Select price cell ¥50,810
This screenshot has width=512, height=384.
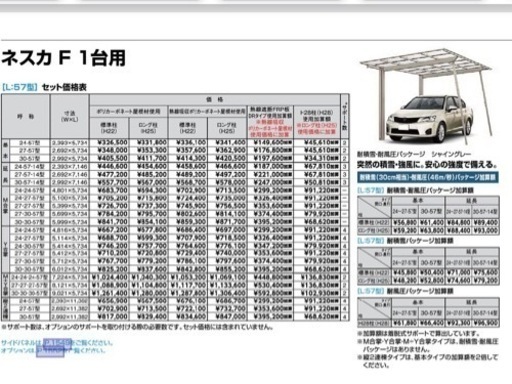click(x=321, y=182)
